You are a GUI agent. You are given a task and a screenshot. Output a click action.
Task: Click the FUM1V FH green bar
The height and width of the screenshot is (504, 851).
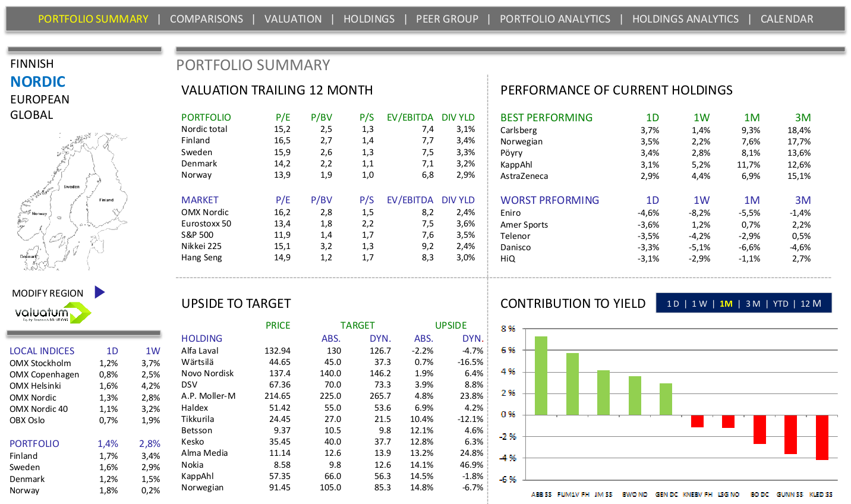click(x=572, y=384)
